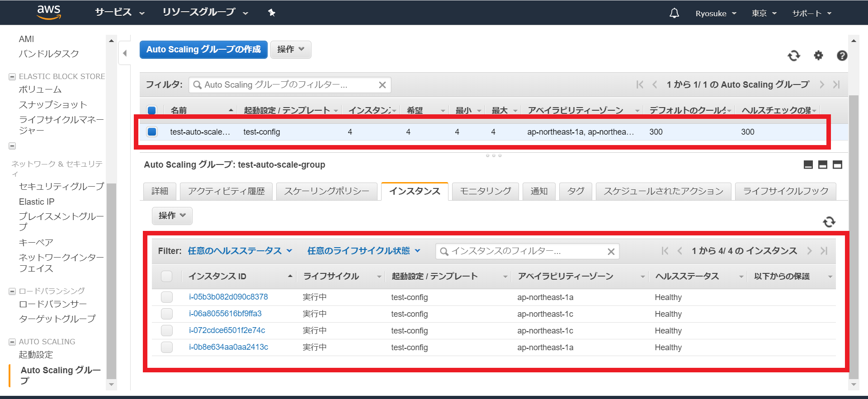Open the AWS home logo
Viewport: 868px width, 399px height.
tap(49, 13)
